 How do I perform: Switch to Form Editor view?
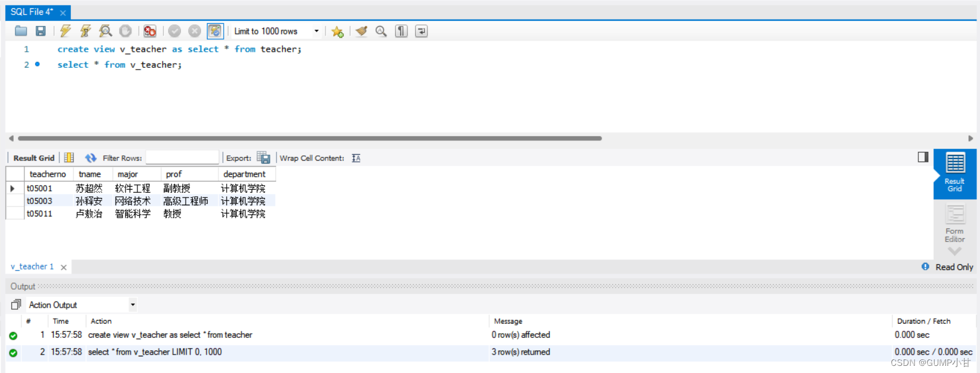[x=954, y=223]
